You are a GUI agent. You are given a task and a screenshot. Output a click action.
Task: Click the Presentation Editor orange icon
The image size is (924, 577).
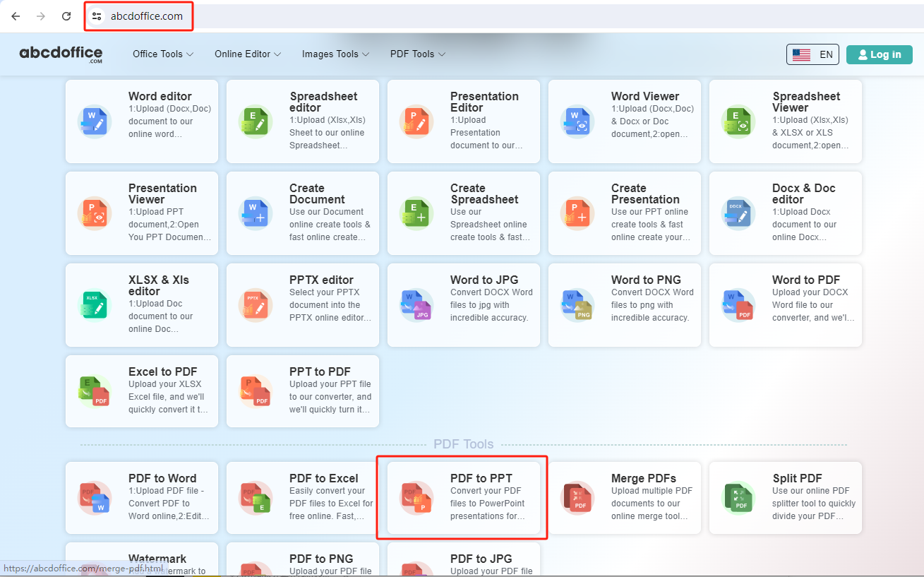click(416, 121)
